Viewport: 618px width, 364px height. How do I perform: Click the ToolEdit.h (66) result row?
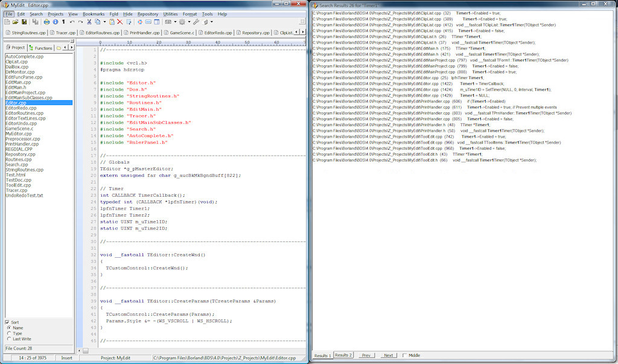coord(424,160)
